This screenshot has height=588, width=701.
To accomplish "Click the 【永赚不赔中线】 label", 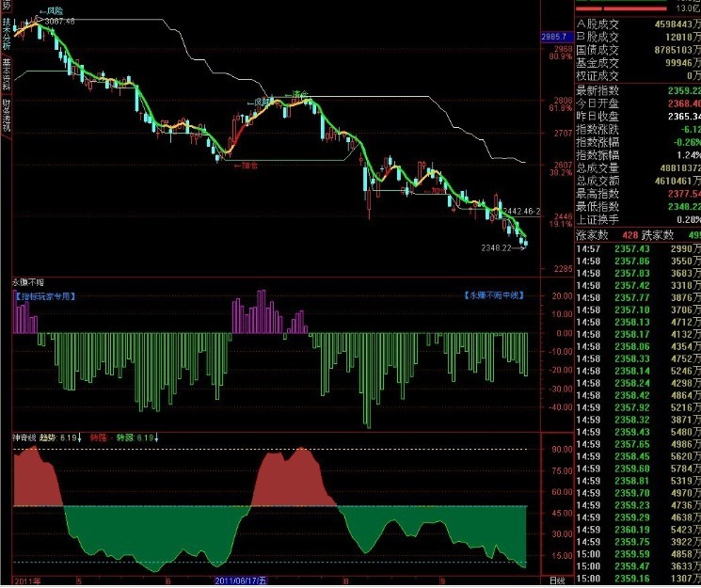I will click(494, 295).
